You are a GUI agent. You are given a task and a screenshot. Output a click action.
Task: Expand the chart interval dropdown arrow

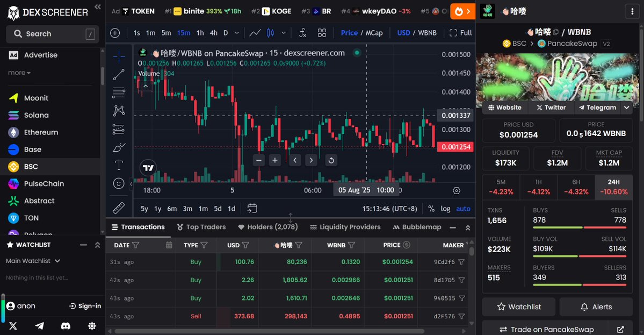237,33
